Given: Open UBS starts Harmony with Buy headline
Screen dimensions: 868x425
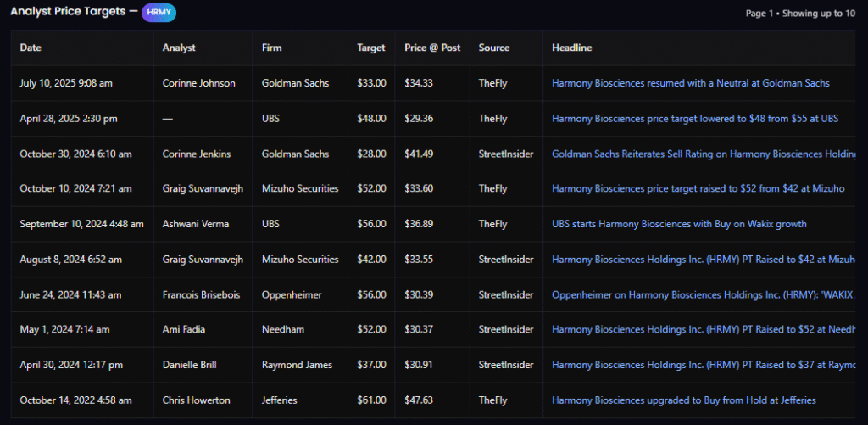Looking at the screenshot, I should coord(679,224).
